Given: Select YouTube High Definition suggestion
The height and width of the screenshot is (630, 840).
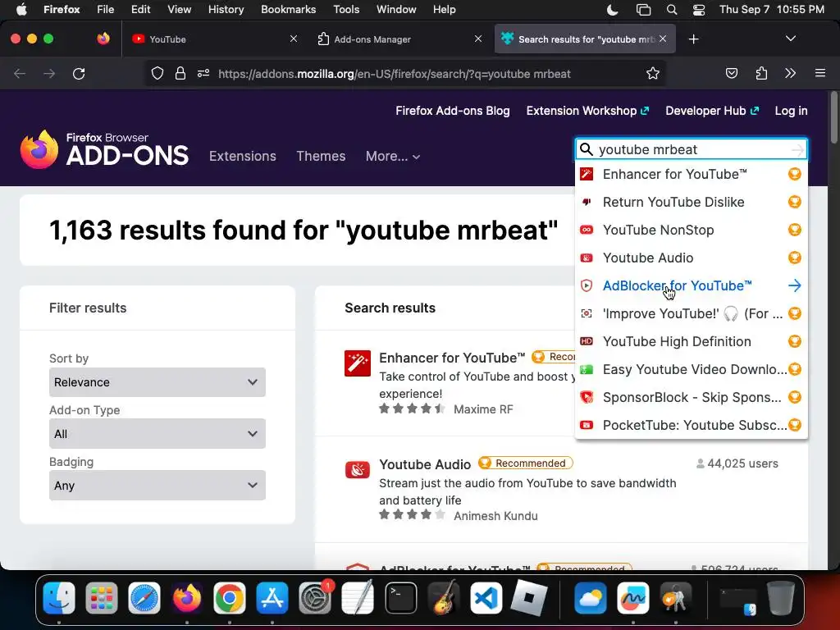Looking at the screenshot, I should pos(691,341).
